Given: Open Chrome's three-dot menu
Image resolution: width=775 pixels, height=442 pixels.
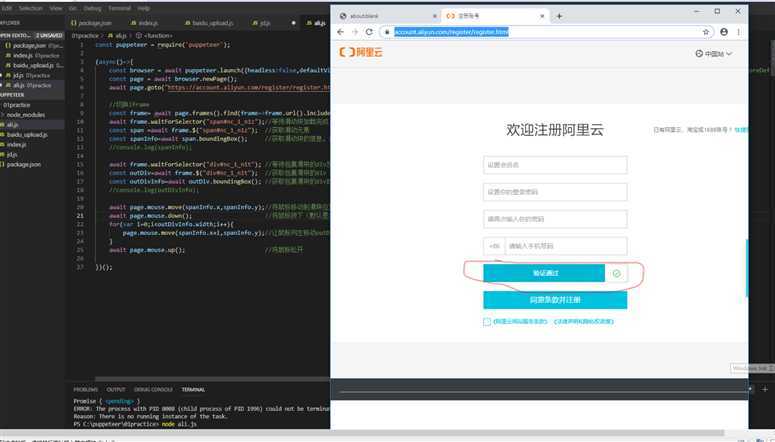Looking at the screenshot, I should tap(738, 32).
